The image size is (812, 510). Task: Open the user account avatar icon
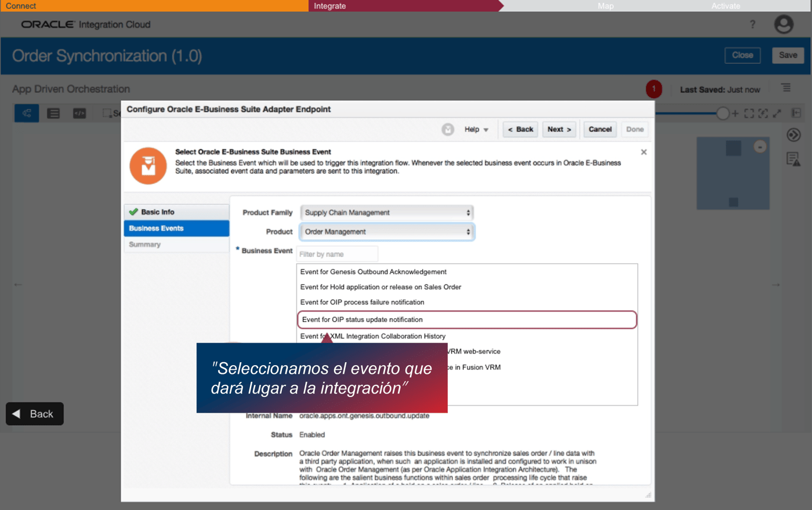point(784,24)
